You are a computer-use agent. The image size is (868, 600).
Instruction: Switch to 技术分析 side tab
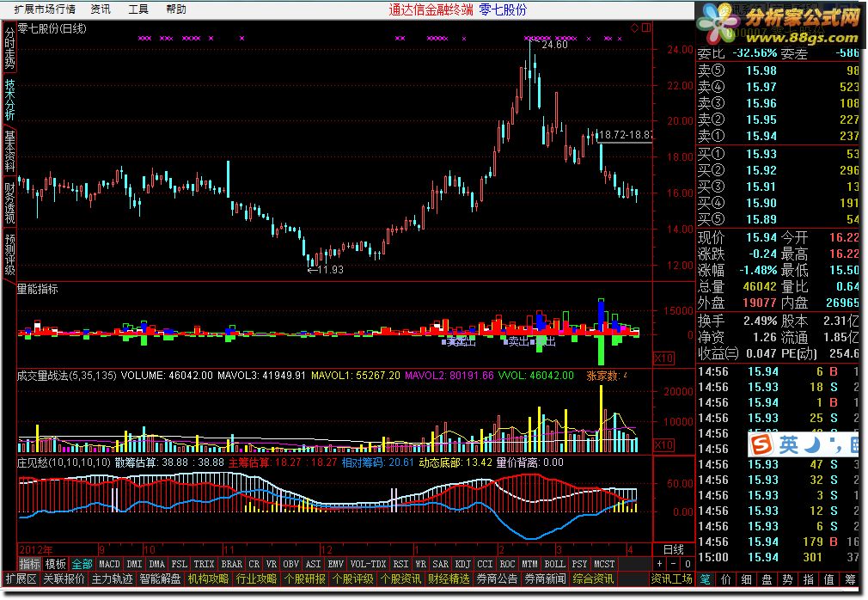[9, 100]
